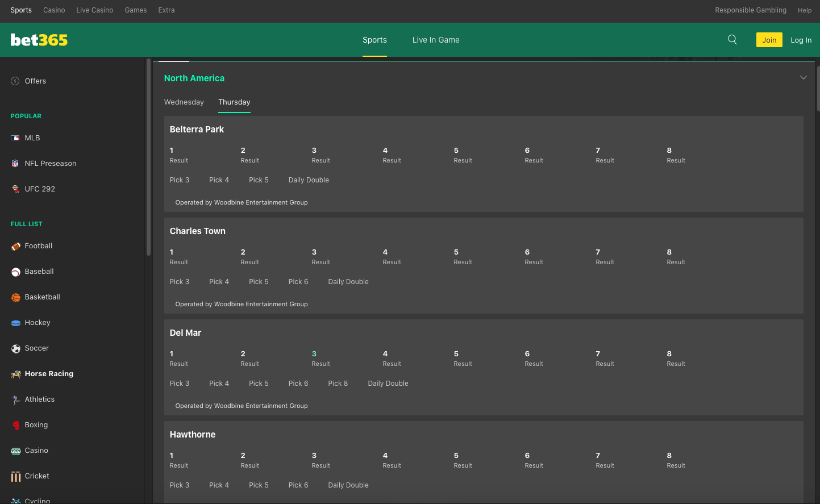Click the Charles Town heading
This screenshot has width=820, height=504.
(x=198, y=231)
